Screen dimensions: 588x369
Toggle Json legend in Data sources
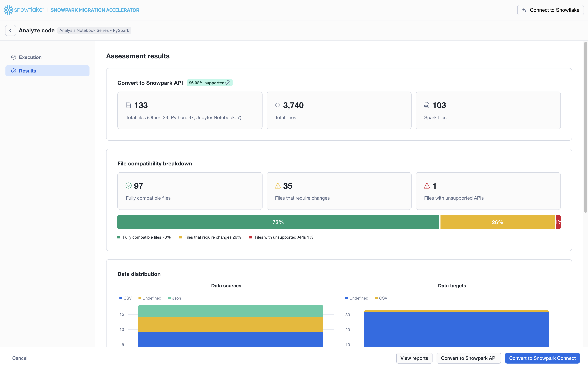(x=174, y=298)
